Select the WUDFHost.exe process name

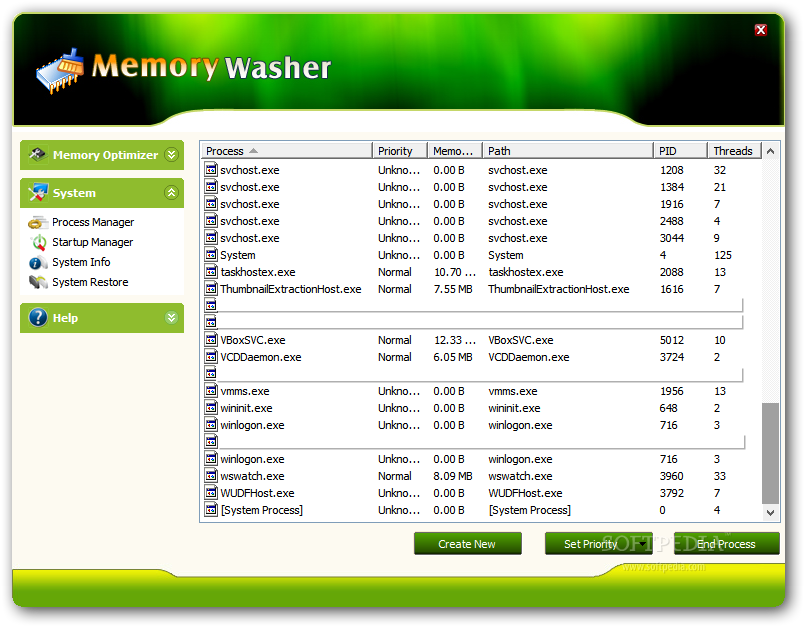pos(257,492)
